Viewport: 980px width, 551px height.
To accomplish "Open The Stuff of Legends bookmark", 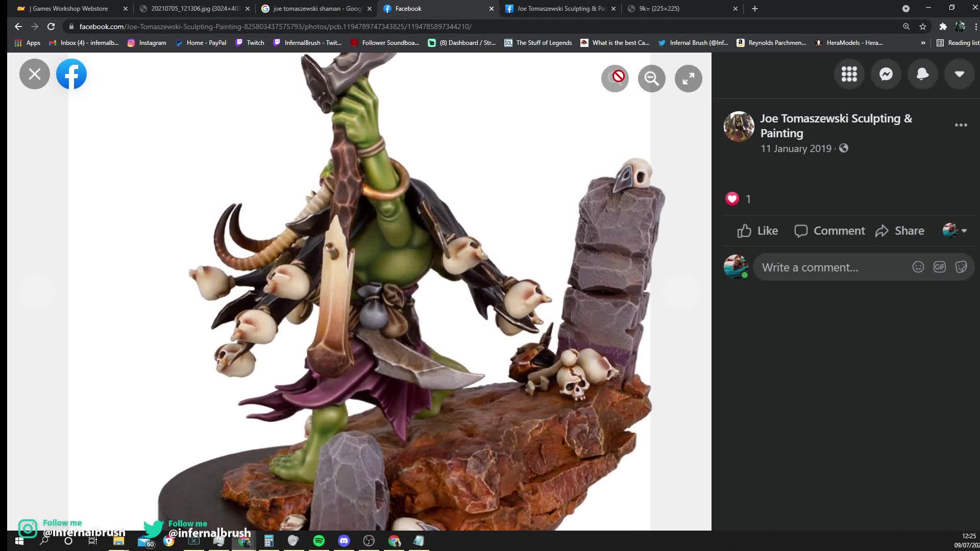I will (x=538, y=43).
